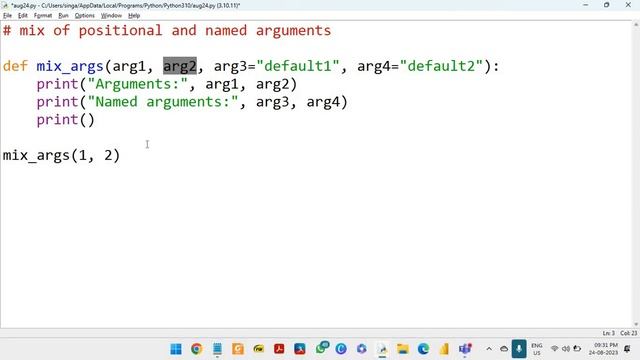The height and width of the screenshot is (360, 640).
Task: Open the clock showing 09:31 PM
Action: coord(603,349)
